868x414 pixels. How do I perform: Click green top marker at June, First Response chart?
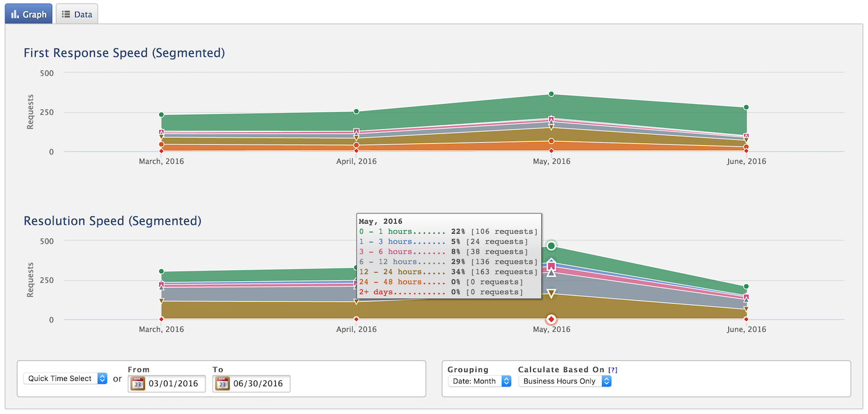tap(746, 108)
